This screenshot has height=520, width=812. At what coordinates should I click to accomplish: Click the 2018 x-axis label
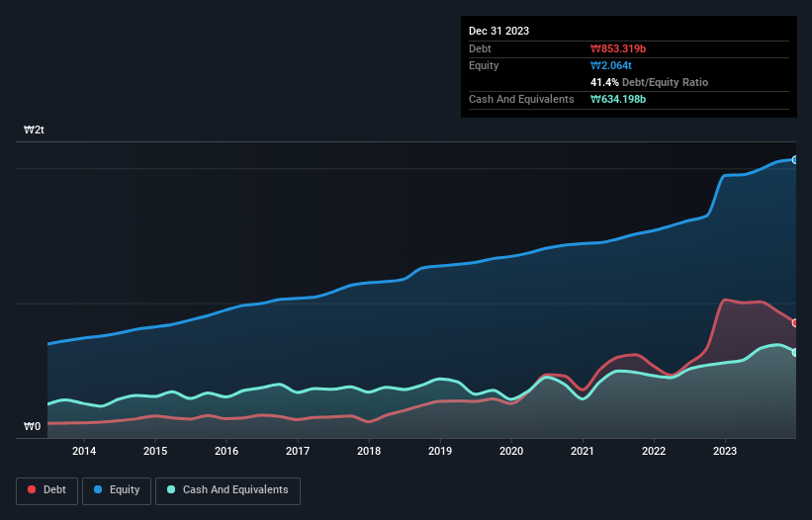click(369, 451)
